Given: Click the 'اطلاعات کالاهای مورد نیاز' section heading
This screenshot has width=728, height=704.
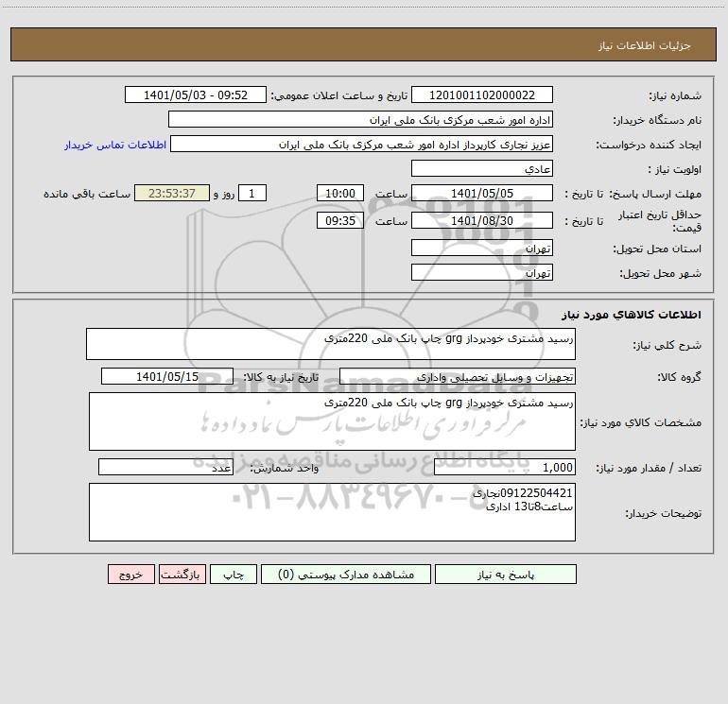Looking at the screenshot, I should tap(632, 315).
